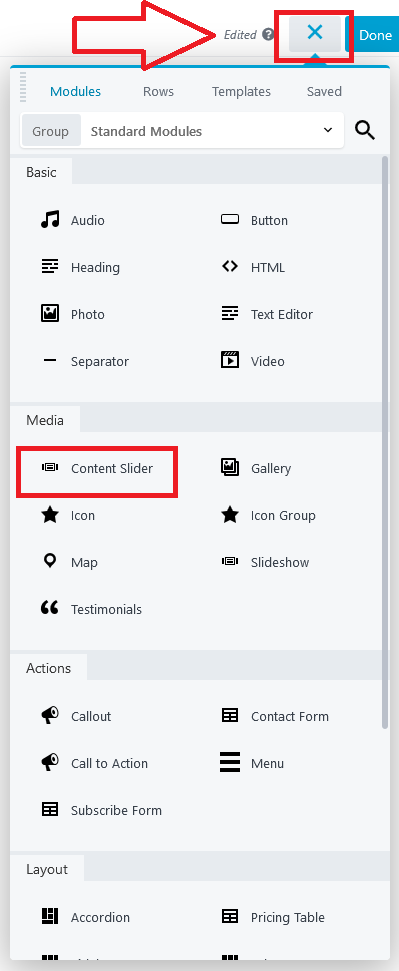Click the panel vertical scrollbar
The height and width of the screenshot is (971, 399).
pos(385,443)
